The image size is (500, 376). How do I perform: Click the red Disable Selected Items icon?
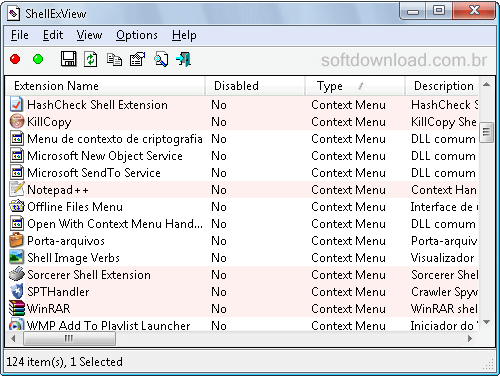coord(15,60)
